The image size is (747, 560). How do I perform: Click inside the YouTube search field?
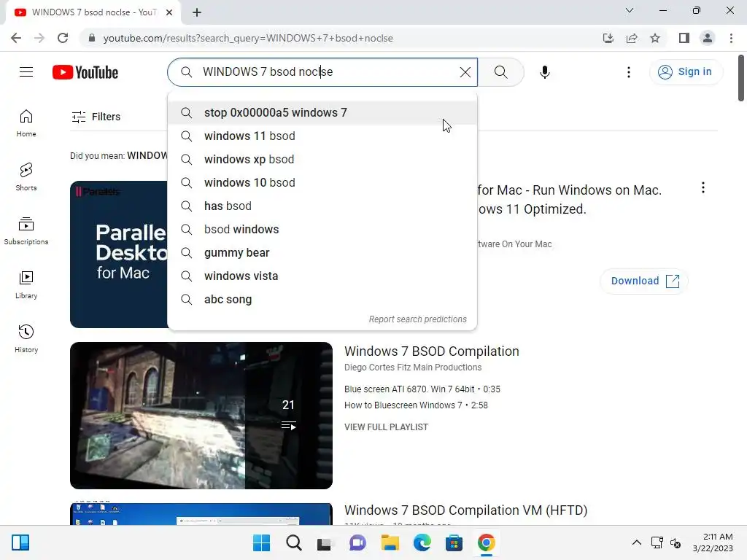324,72
